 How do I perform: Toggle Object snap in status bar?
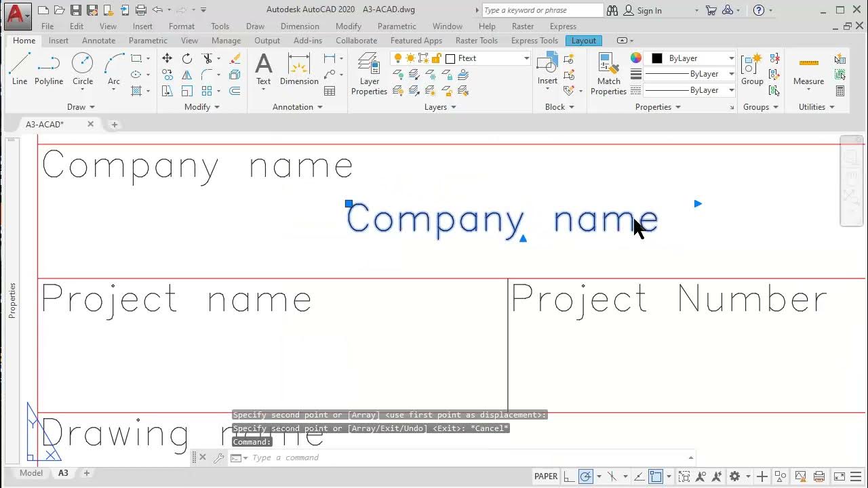tap(656, 476)
